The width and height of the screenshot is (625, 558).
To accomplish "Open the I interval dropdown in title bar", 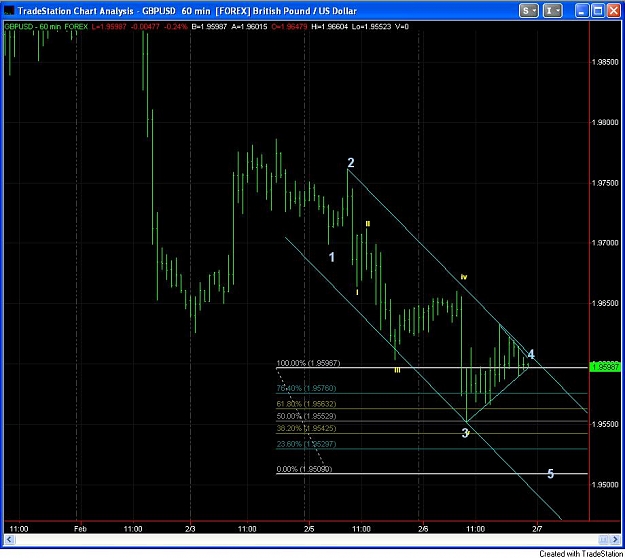I will coord(552,11).
